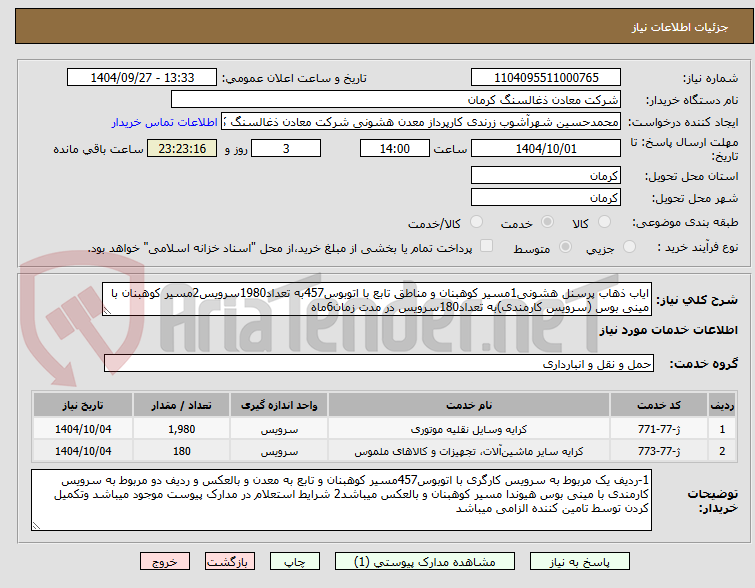Click the استان محل تحویل field
This screenshot has height=588, width=755.
click(546, 175)
